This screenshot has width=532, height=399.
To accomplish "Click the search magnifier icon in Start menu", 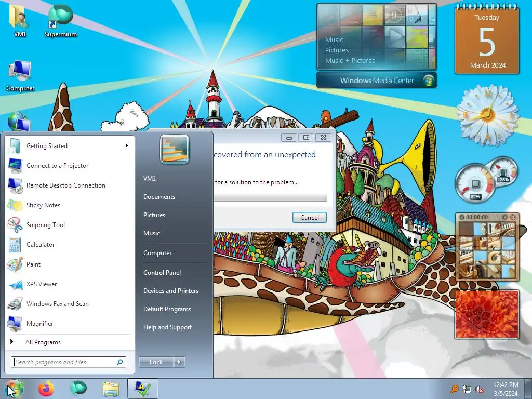I will point(120,362).
